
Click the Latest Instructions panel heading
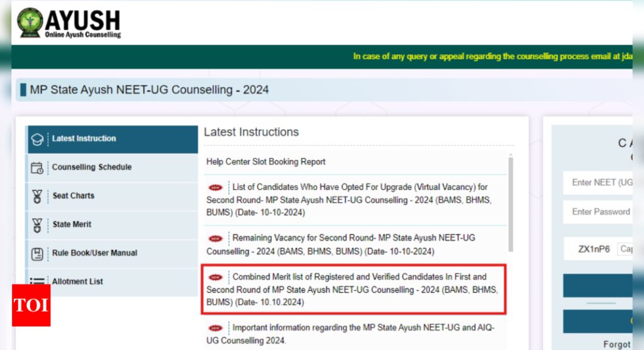[252, 132]
